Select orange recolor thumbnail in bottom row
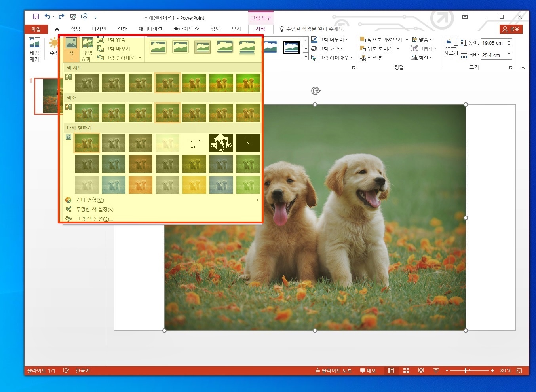This screenshot has height=392, width=536. pos(141,185)
